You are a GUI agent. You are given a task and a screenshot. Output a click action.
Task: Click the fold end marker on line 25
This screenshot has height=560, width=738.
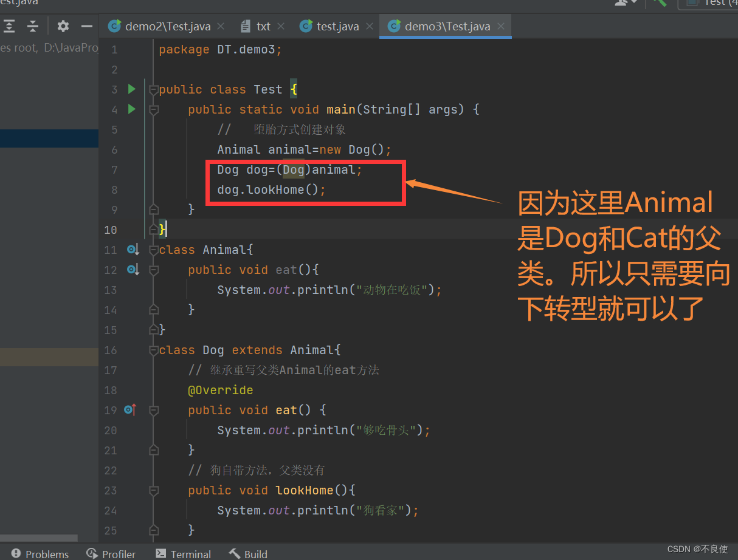154,530
